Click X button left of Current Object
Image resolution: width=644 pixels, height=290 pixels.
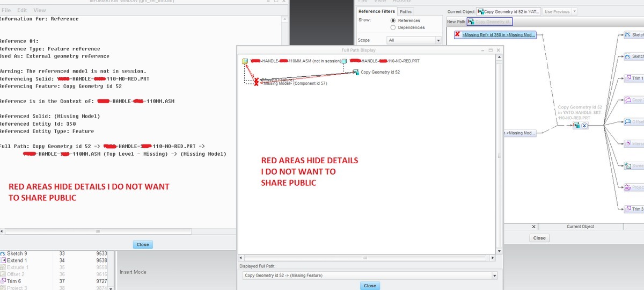point(533,227)
